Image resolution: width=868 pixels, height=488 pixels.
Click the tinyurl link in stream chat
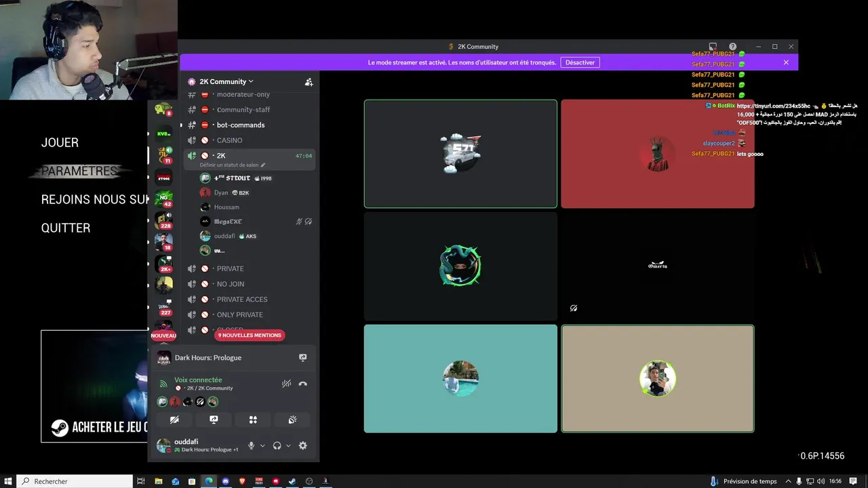pos(773,106)
